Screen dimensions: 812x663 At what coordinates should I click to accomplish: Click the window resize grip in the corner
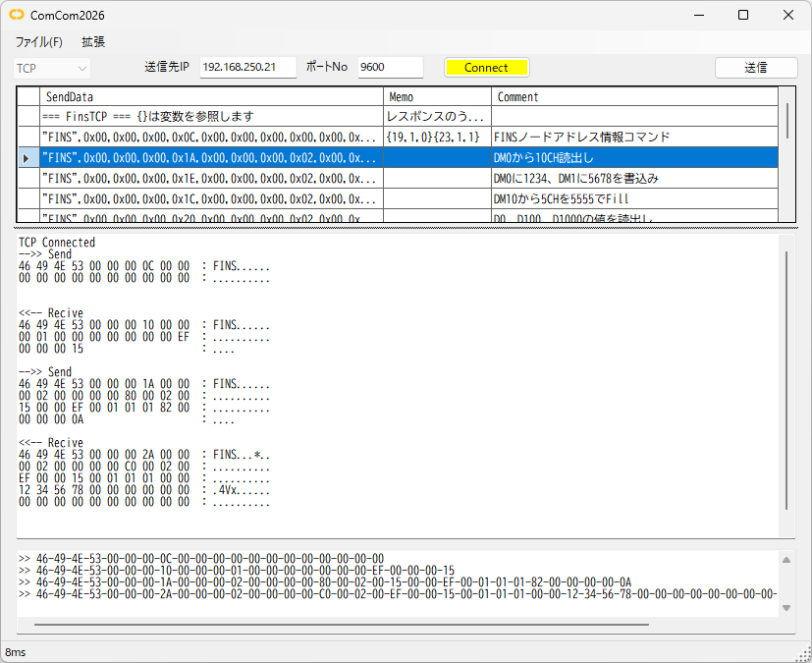point(804,655)
